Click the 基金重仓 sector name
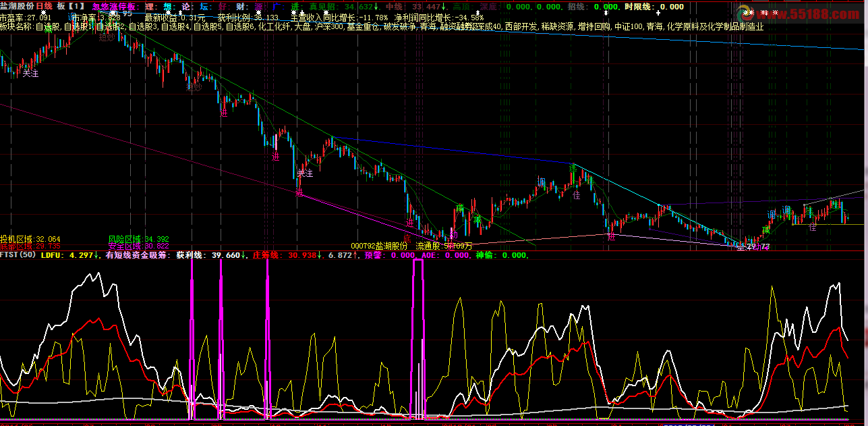The image size is (868, 426). tap(364, 27)
